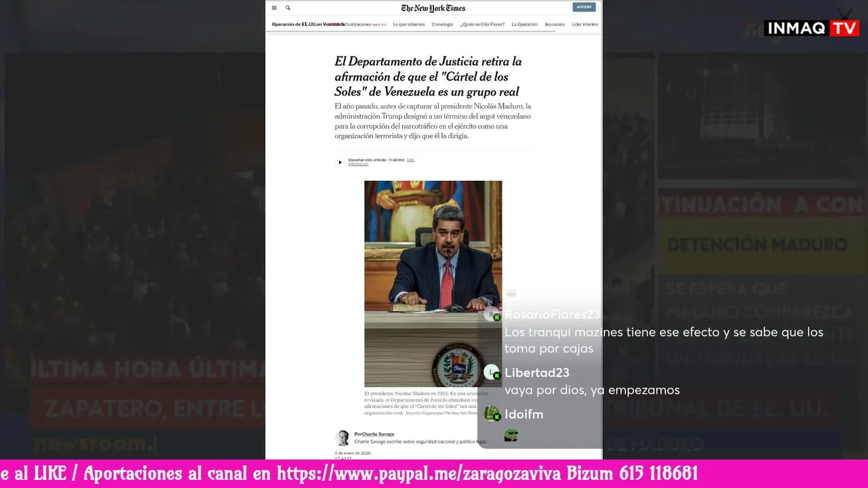Image resolution: width=868 pixels, height=488 pixels.
Task: Click the Idoifm username in chat
Action: tap(524, 414)
